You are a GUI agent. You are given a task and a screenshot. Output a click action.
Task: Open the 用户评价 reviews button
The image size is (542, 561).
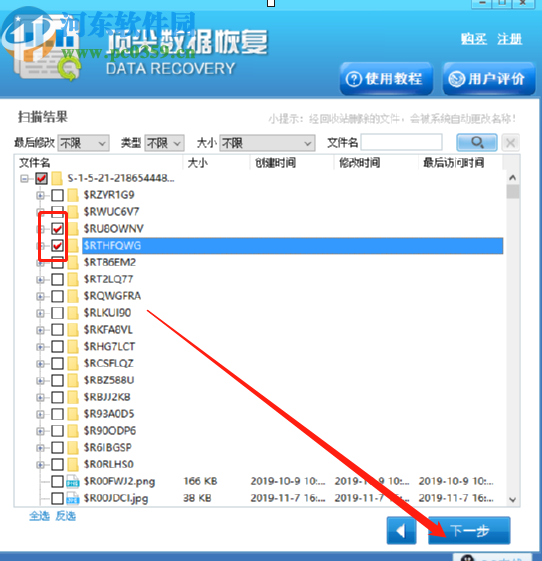click(x=489, y=79)
